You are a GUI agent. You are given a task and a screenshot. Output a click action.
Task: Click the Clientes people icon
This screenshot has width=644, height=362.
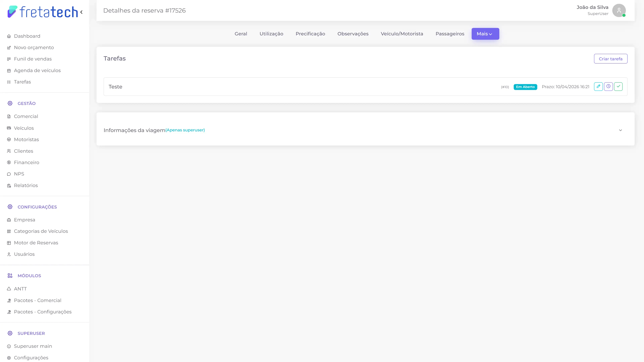click(9, 151)
